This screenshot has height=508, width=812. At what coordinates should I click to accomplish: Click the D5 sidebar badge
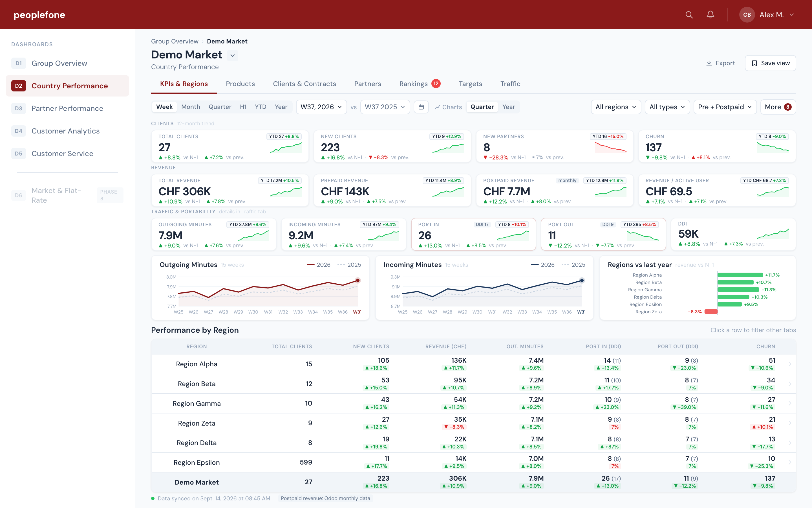coord(18,154)
